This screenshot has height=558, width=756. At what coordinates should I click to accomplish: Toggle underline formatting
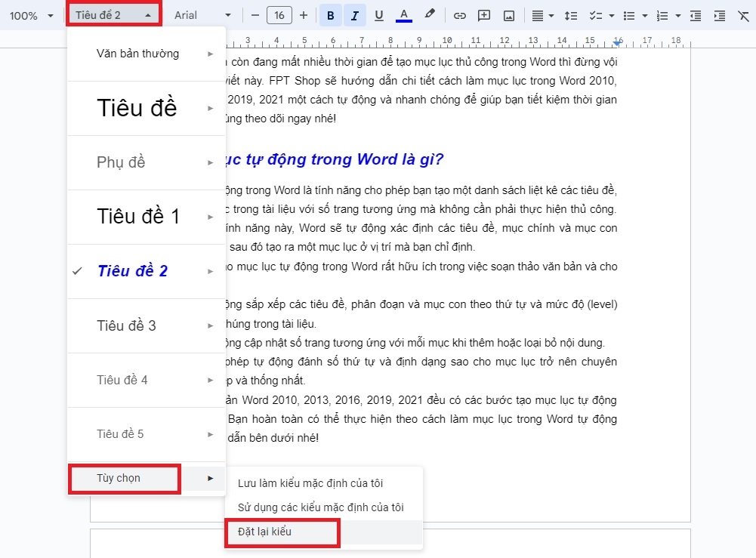coord(379,15)
